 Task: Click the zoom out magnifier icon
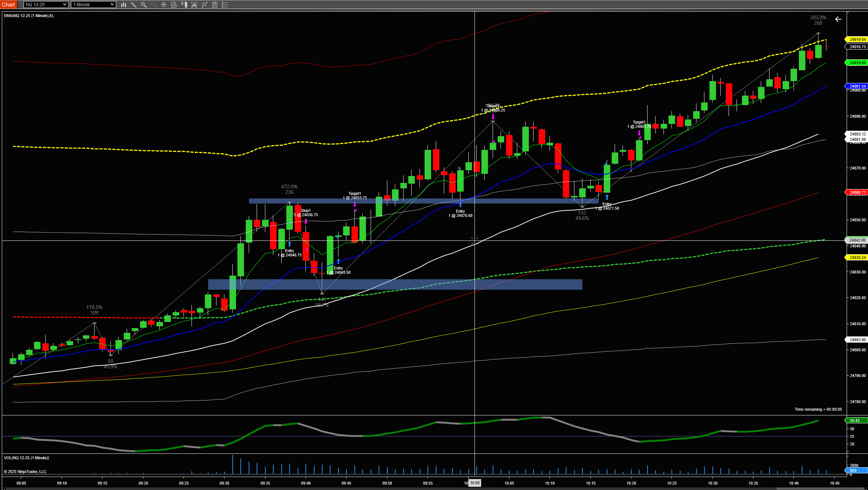(x=153, y=5)
